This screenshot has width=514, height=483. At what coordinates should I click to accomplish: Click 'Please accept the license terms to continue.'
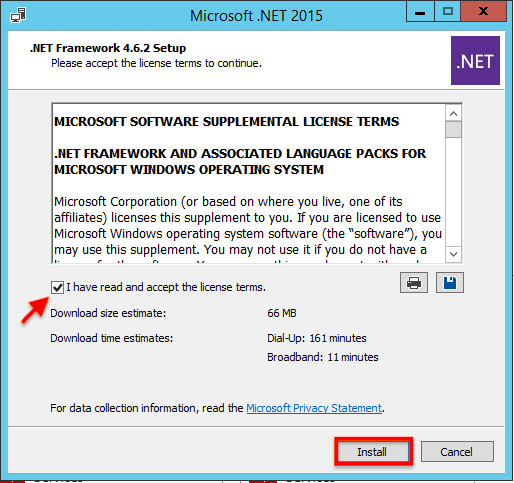(156, 63)
